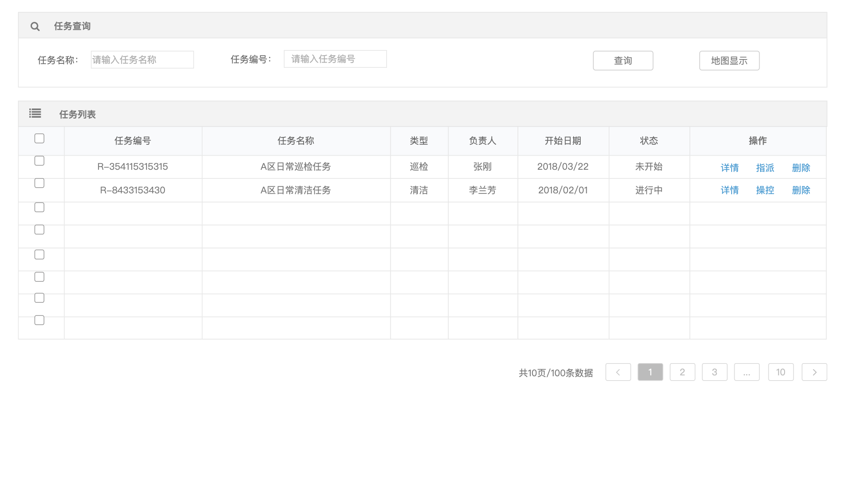Image resolution: width=848 pixels, height=504 pixels.
Task: Click 操控 for the cleaning task
Action: (765, 190)
